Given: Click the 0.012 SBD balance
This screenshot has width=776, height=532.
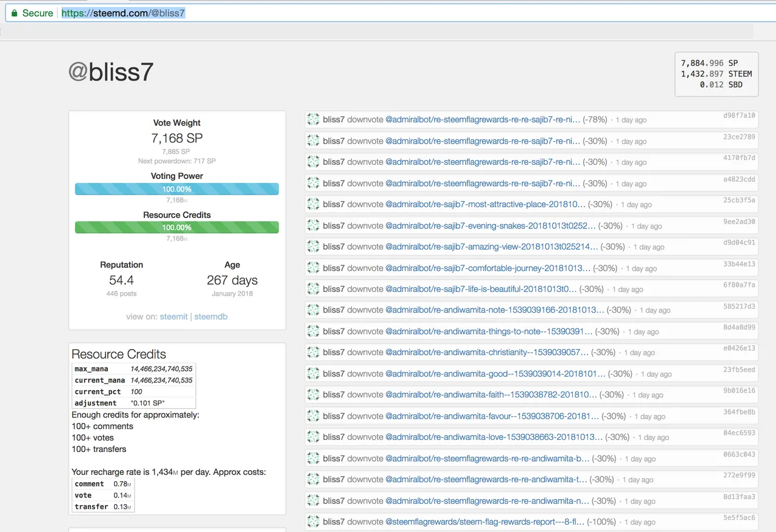Looking at the screenshot, I should tap(721, 85).
